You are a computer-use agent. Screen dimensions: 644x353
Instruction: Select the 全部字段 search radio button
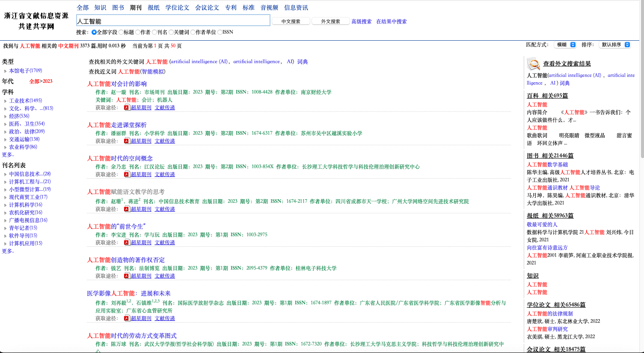pyautogui.click(x=94, y=32)
